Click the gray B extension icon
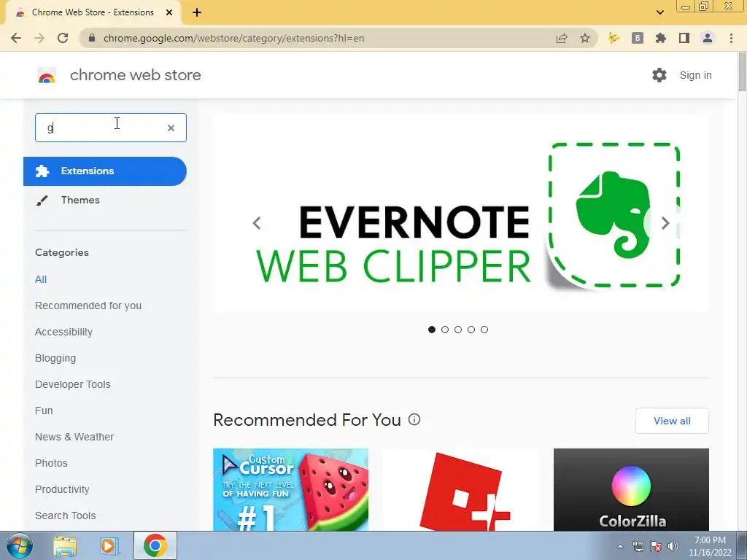This screenshot has height=560, width=747. (x=637, y=38)
